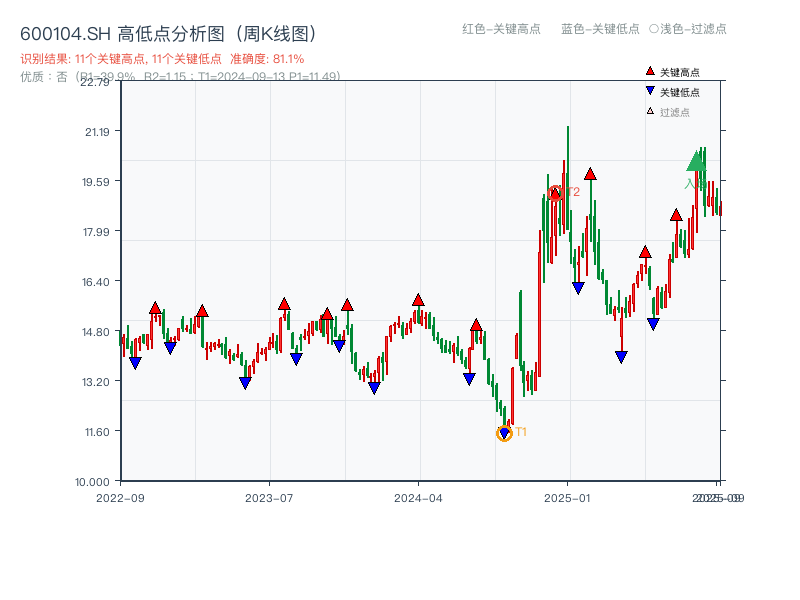This screenshot has height=600, width=800.
Task: Click the 2023-07 x-axis date label
Action: (269, 498)
